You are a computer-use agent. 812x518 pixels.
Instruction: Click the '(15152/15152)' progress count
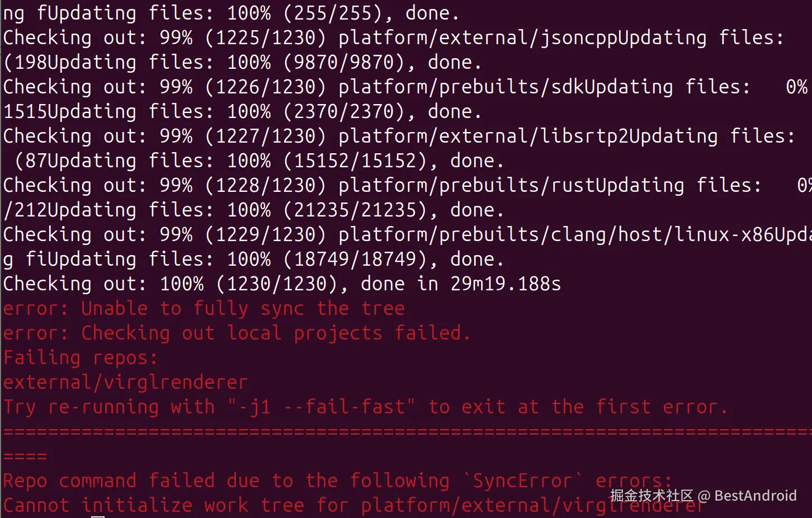[360, 161]
